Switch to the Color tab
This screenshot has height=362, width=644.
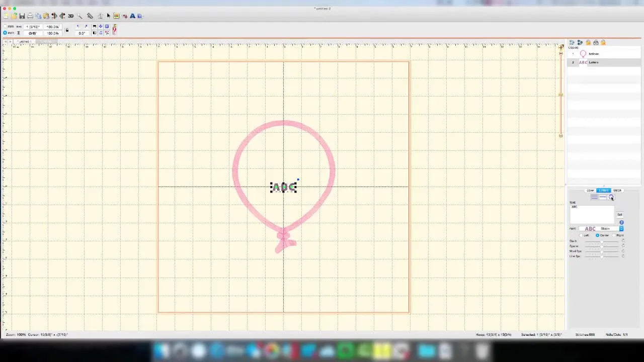[x=590, y=191]
